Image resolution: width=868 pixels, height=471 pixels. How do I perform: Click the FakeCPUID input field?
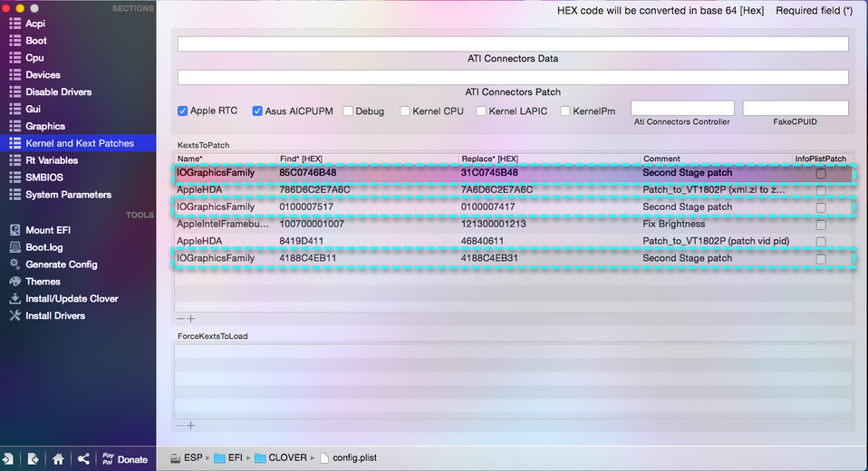point(795,108)
